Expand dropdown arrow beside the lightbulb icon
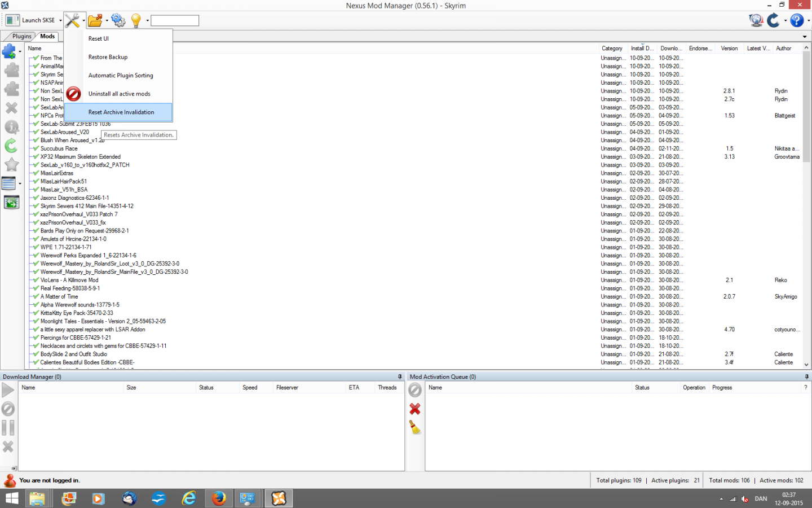 pos(147,21)
